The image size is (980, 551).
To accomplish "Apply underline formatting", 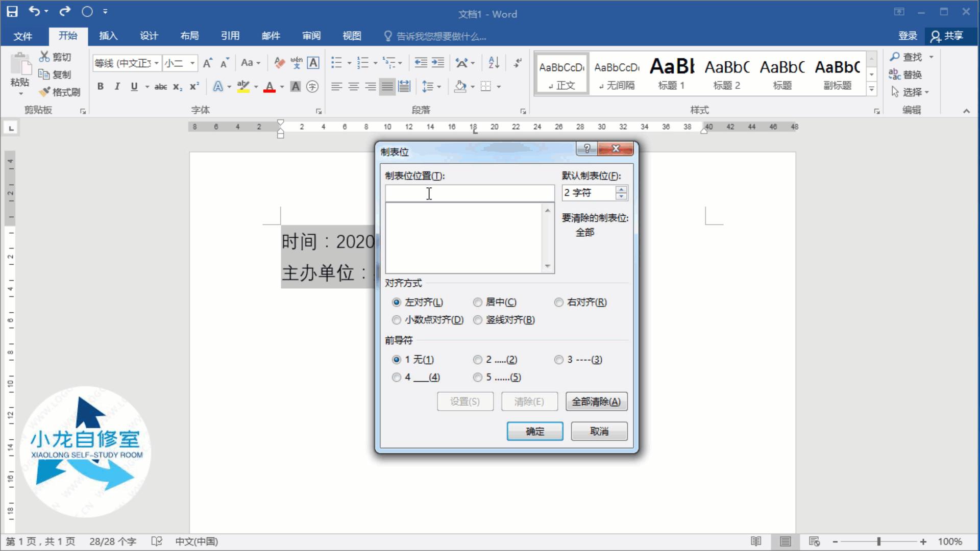I will [133, 87].
